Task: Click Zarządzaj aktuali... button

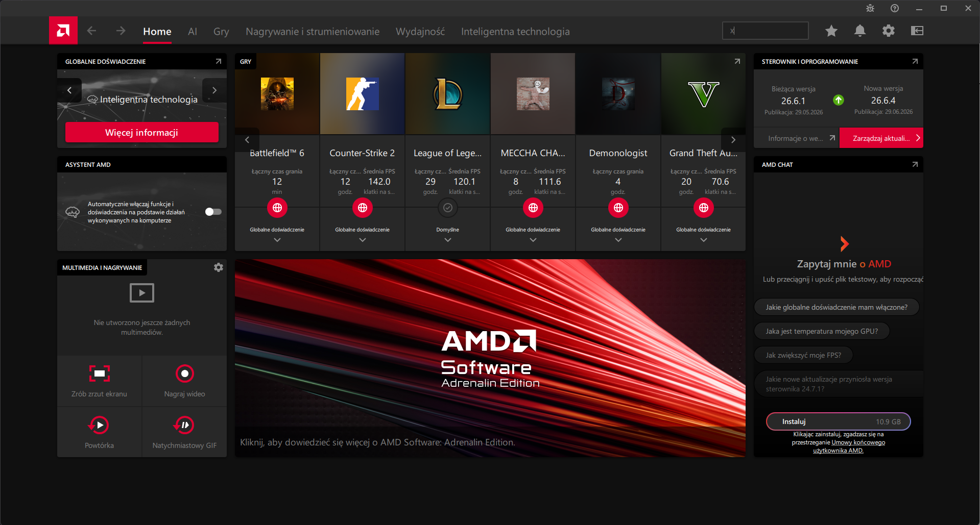Action: (881, 138)
